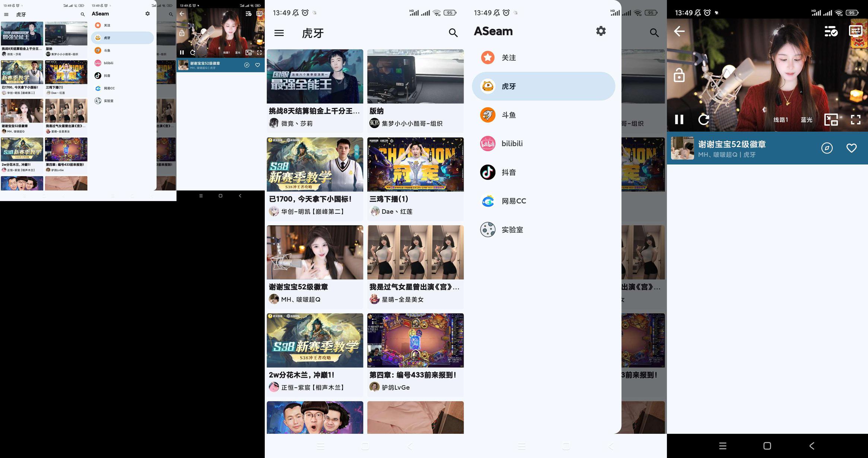Choose 关注 label in large ASeam drawer
The image size is (868, 458).
[509, 58]
